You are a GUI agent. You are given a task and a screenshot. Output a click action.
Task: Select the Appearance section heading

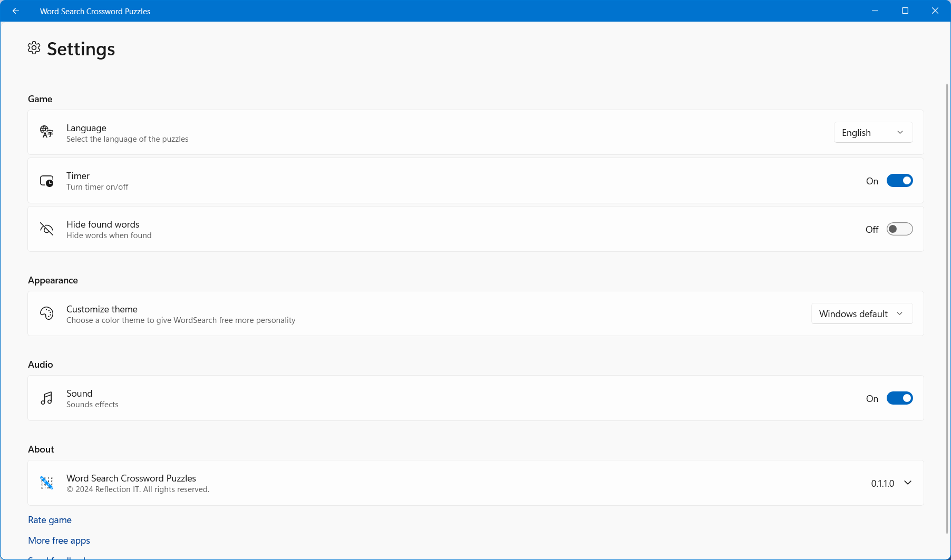[x=53, y=280]
